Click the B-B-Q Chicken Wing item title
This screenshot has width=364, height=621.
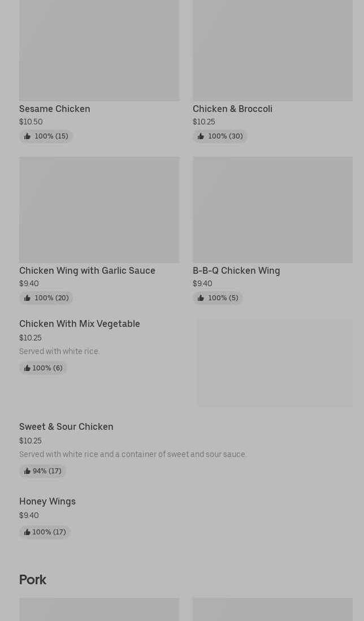click(x=236, y=270)
